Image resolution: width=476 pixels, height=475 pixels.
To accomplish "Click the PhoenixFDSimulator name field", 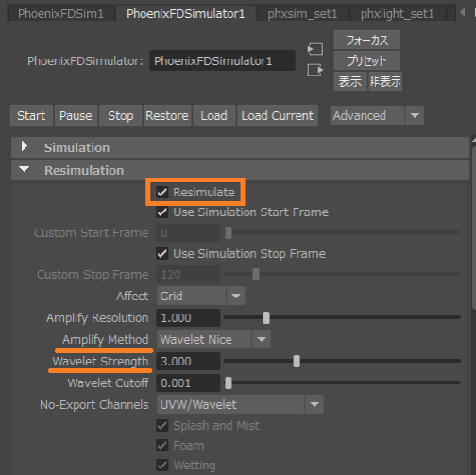I will [x=222, y=60].
